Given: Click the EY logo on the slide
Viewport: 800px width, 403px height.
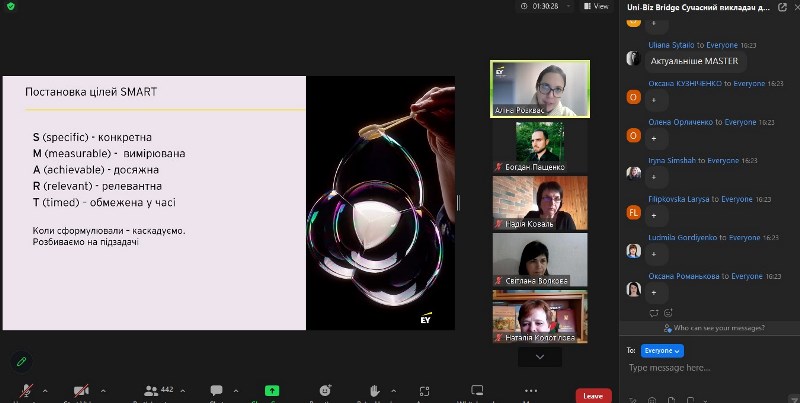Looking at the screenshot, I should point(426,317).
